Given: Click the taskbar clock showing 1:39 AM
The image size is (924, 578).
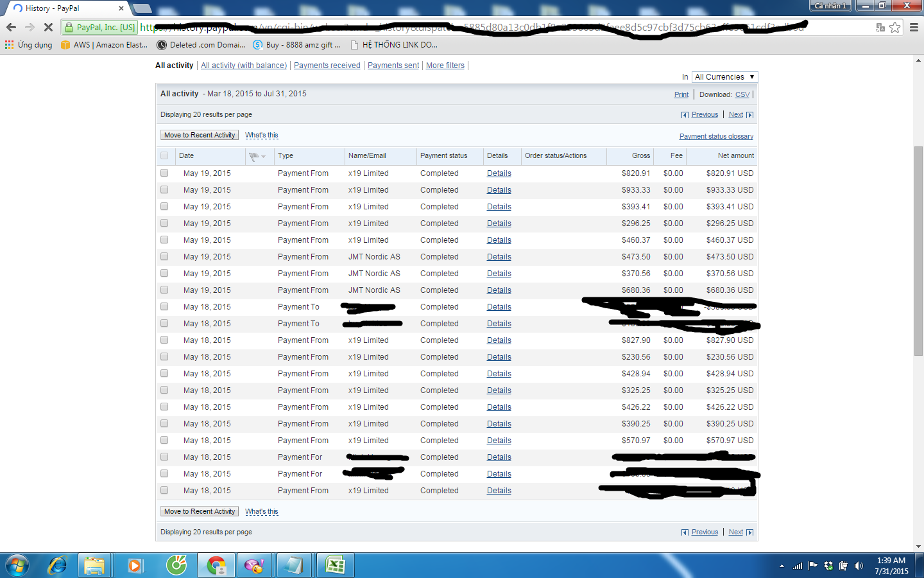Looking at the screenshot, I should click(x=891, y=566).
